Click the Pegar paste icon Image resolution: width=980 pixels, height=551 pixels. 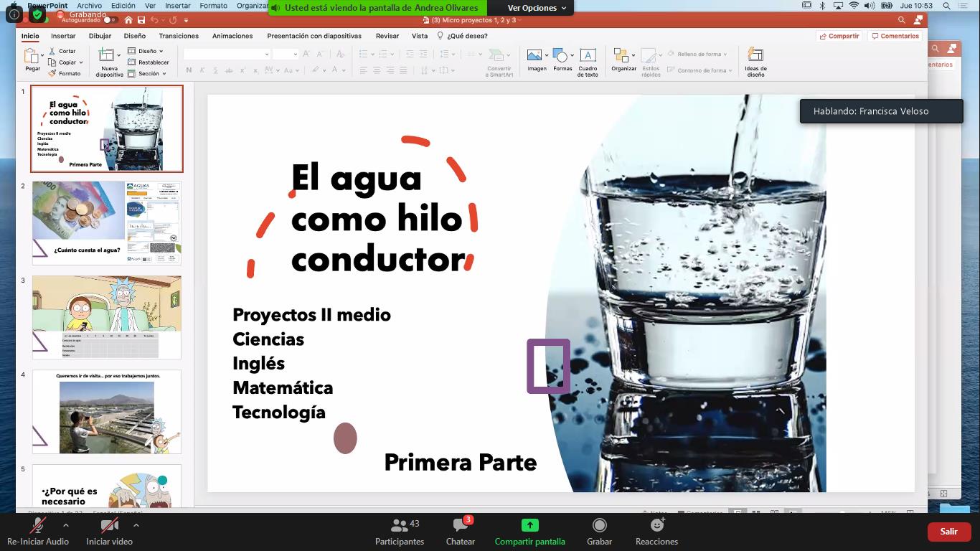coord(32,56)
